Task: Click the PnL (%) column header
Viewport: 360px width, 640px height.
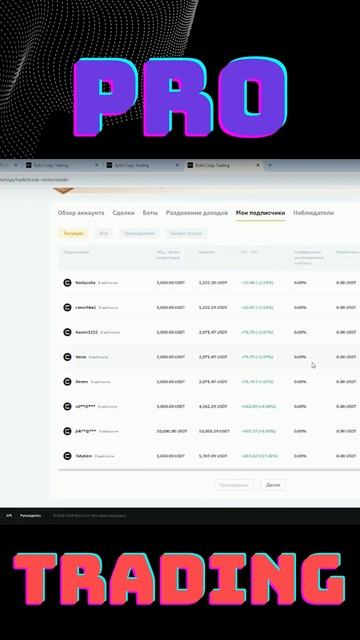Action: click(249, 252)
